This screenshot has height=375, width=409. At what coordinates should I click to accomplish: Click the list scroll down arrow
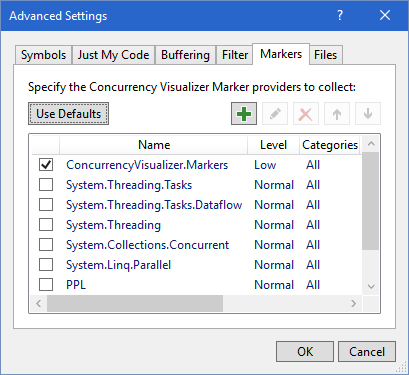(371, 286)
